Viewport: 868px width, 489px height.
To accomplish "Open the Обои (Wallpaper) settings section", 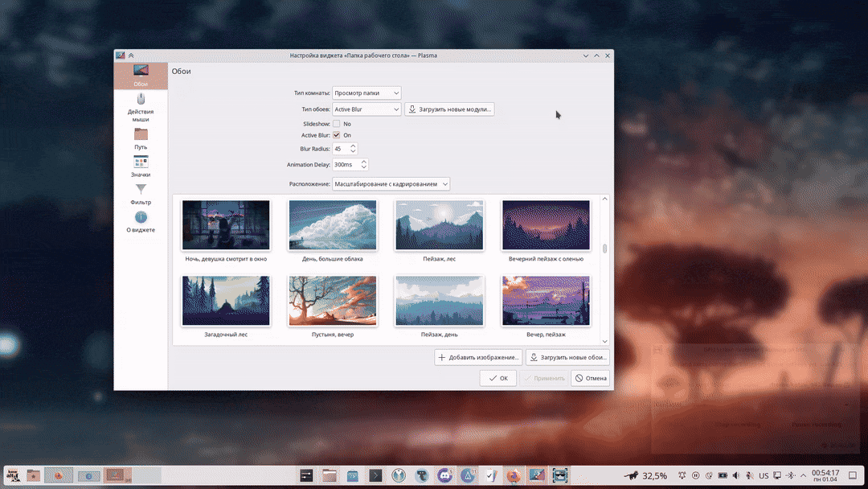I will point(141,76).
